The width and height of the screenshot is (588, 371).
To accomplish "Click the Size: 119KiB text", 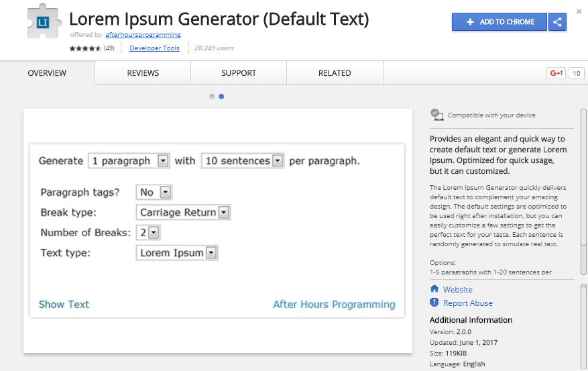I will (448, 353).
